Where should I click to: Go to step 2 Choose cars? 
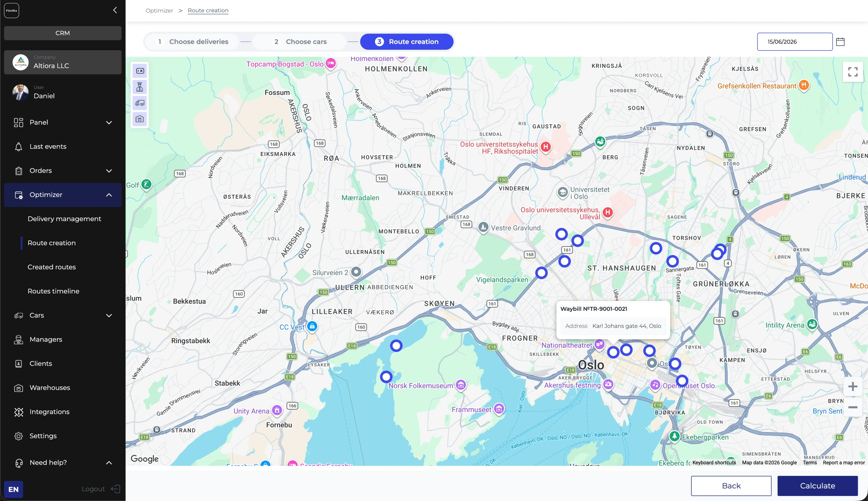click(300, 42)
